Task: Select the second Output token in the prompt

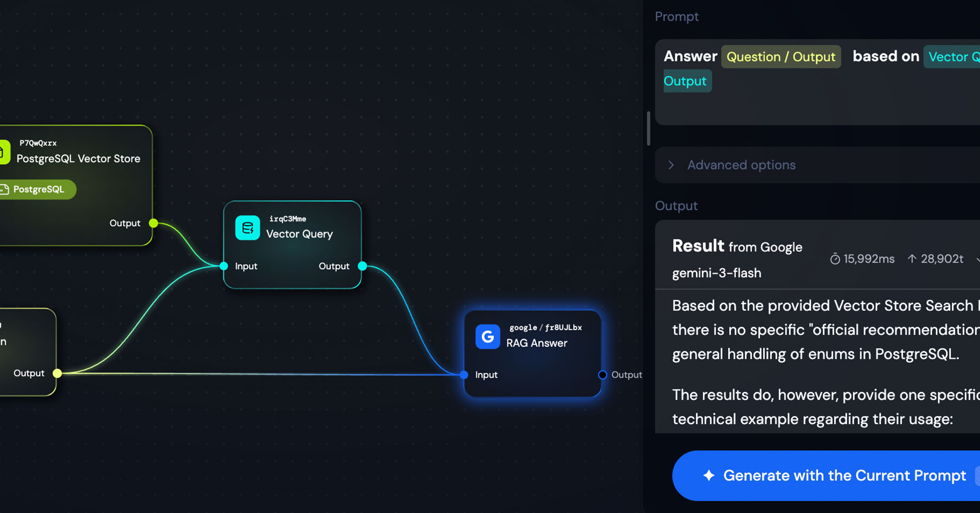Action: point(687,81)
